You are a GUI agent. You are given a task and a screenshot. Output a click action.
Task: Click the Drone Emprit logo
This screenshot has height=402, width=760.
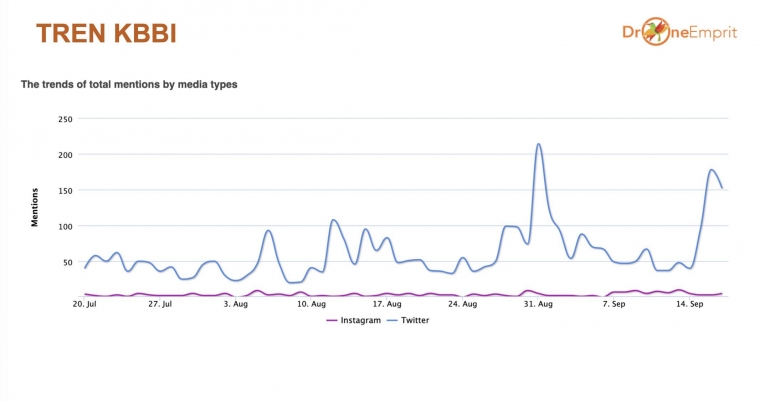tap(679, 32)
